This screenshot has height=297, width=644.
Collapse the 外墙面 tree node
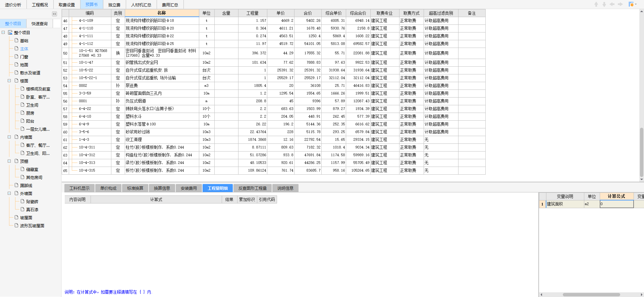click(x=9, y=193)
